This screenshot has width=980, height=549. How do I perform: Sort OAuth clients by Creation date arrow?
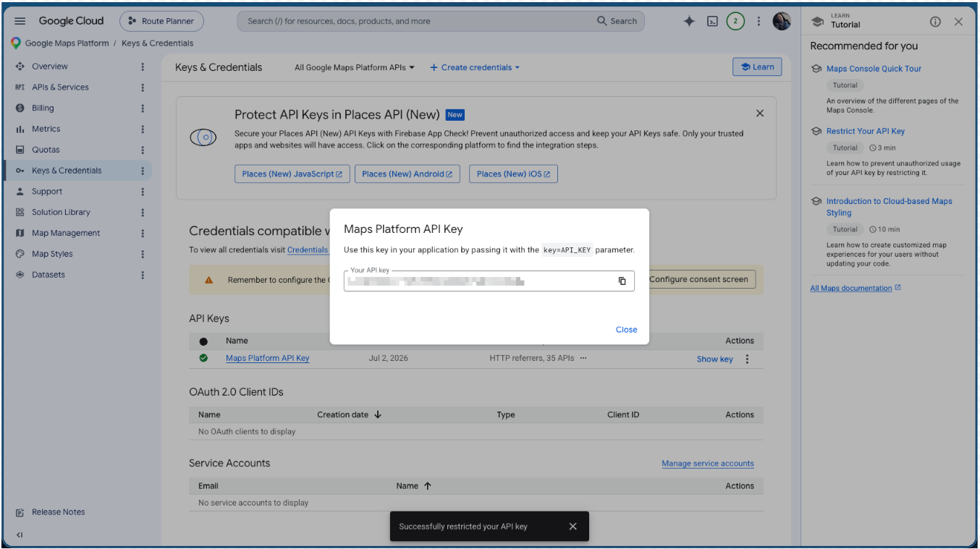point(378,414)
